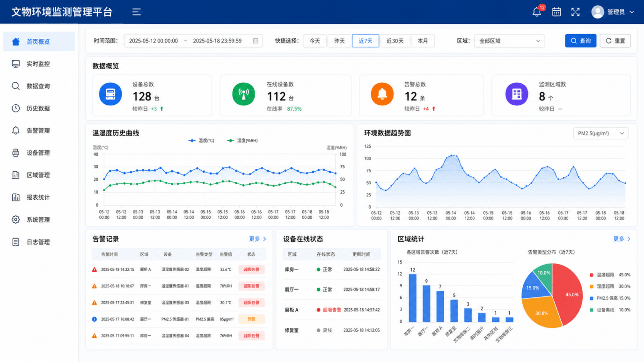
Task: Toggle the 温度(℃) legend series
Action: (x=201, y=140)
